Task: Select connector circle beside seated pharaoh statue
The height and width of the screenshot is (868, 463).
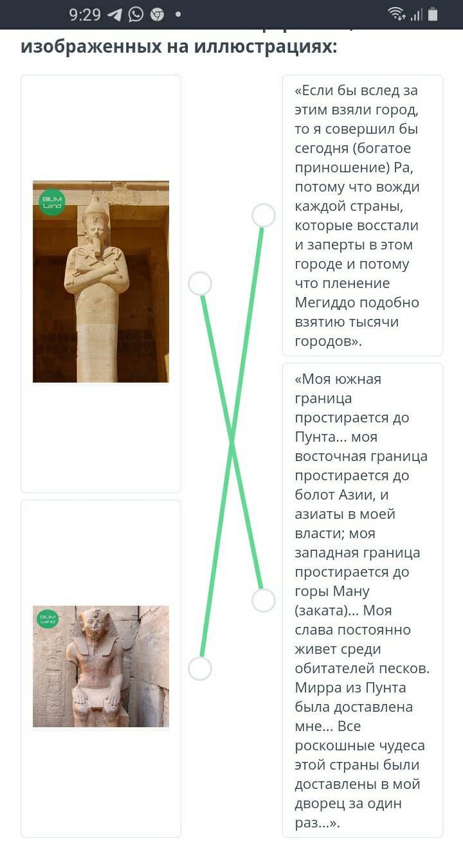Action: [200, 669]
